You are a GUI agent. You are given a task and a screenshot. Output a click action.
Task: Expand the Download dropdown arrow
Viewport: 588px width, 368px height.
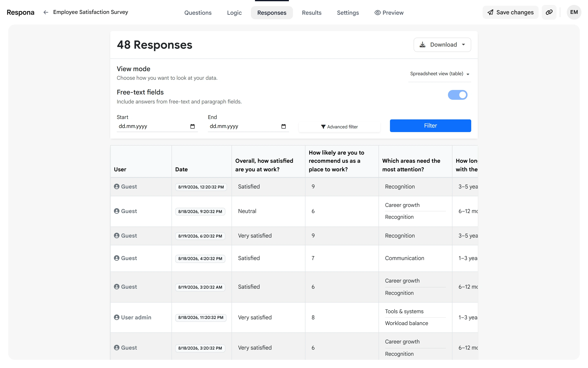point(463,45)
